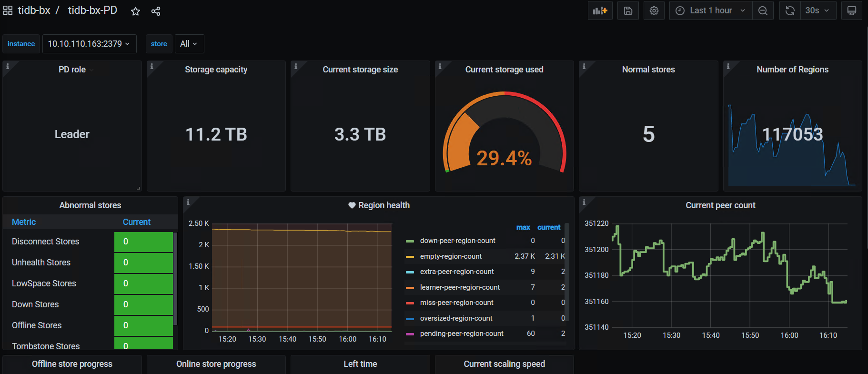Image resolution: width=868 pixels, height=374 pixels.
Task: Open the Last 1 hour time picker
Action: coord(710,10)
